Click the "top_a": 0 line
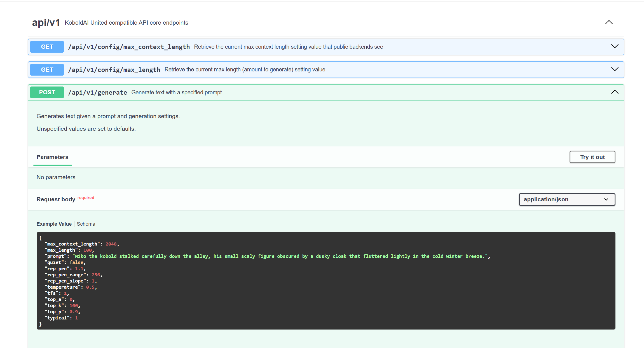The image size is (644, 348). click(60, 300)
